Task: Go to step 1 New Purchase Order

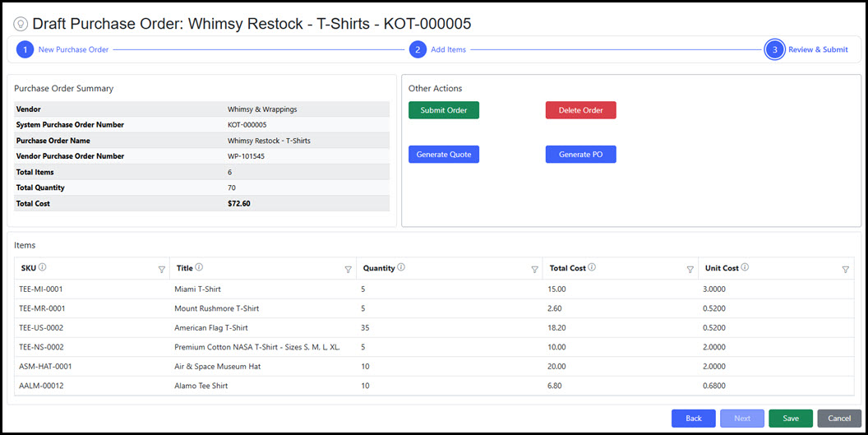Action: [x=25, y=49]
